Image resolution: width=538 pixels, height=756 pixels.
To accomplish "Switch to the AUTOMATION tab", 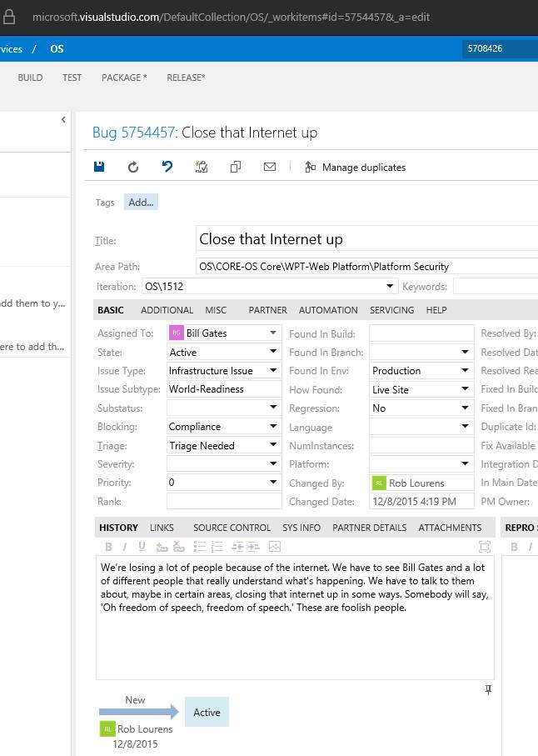I will click(328, 310).
